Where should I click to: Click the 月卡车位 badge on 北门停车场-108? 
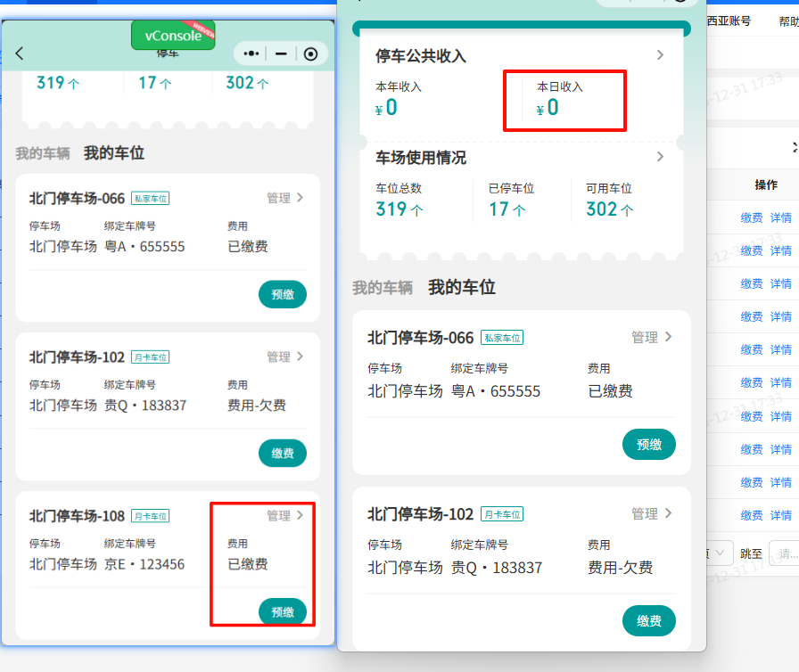[148, 515]
